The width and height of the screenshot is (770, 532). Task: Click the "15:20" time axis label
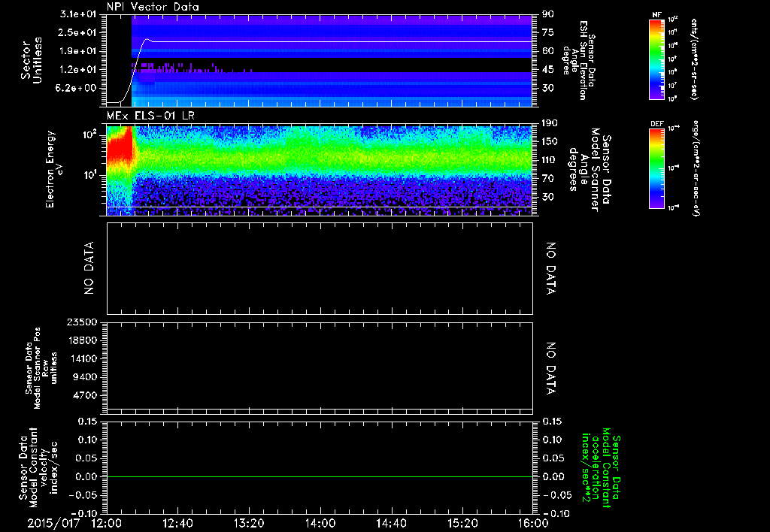462,524
